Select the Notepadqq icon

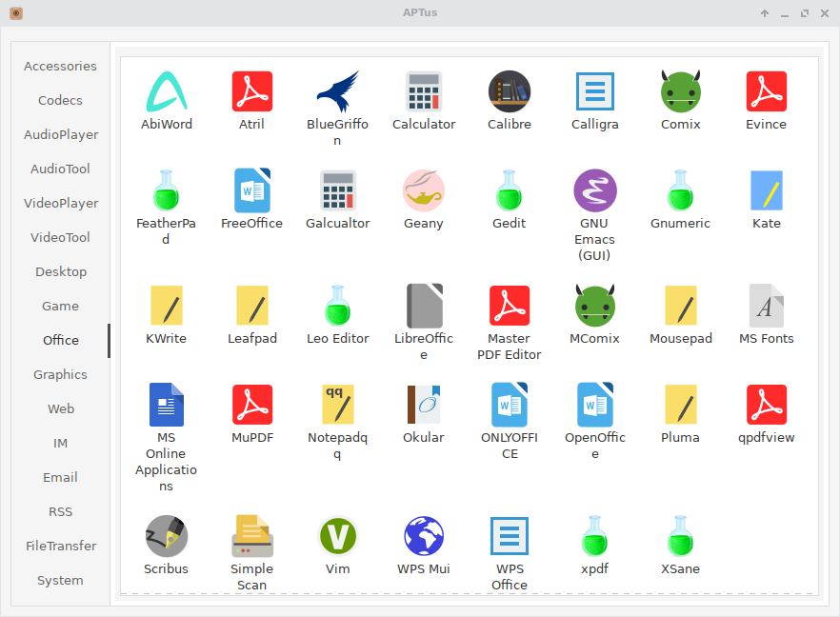[x=337, y=405]
